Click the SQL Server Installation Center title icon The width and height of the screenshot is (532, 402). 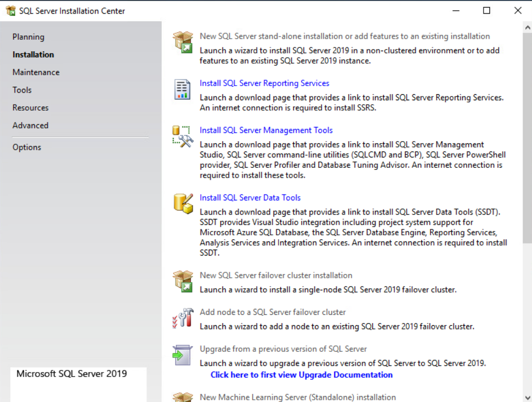tap(10, 11)
